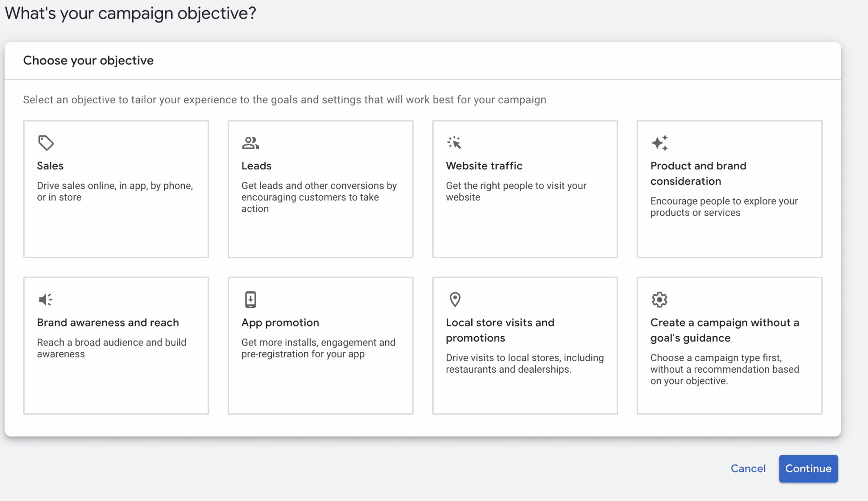Choose the Website traffic title

pos(484,166)
